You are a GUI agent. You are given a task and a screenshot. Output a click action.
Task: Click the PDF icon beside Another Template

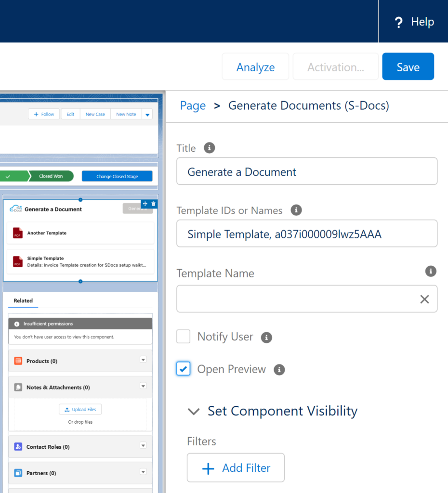19,233
